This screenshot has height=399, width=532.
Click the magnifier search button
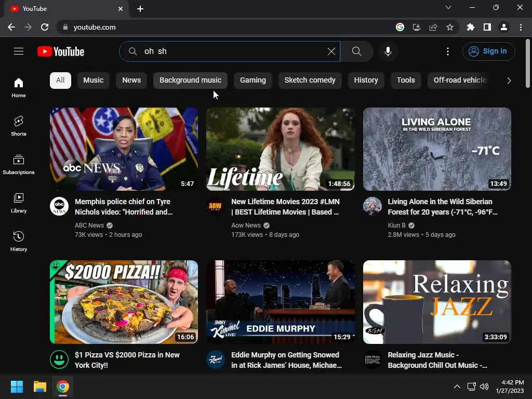(x=356, y=51)
